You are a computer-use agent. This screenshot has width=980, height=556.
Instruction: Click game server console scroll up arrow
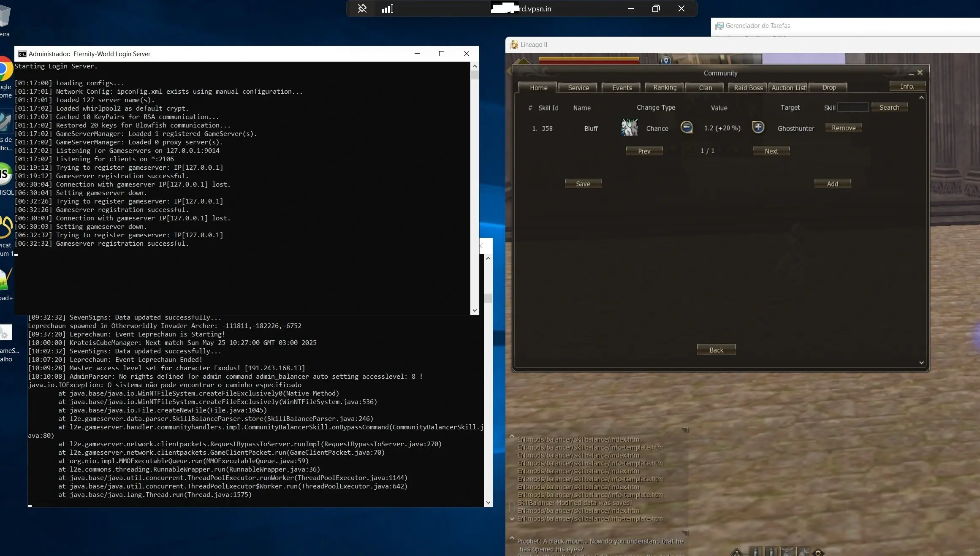tap(488, 258)
